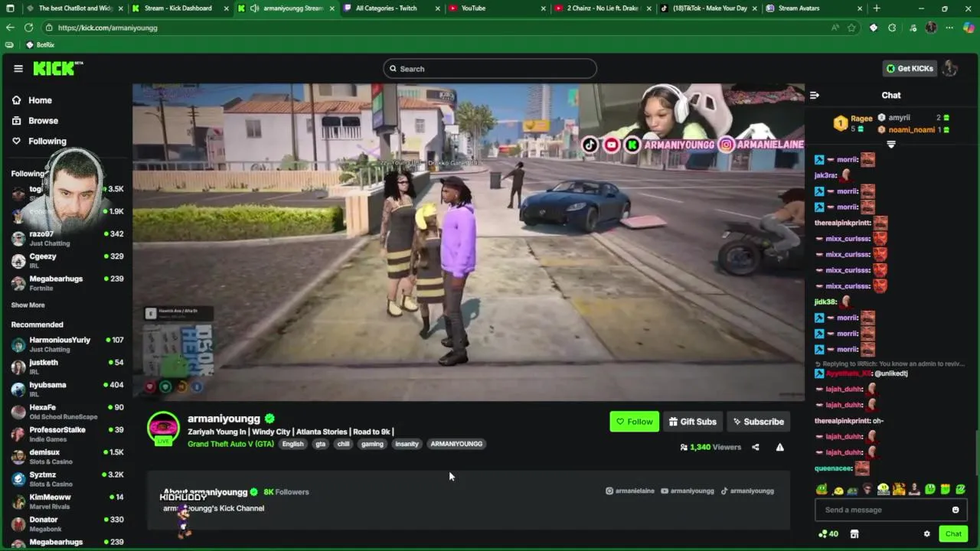
Task: Reload the page with refresh icon
Action: click(x=28, y=28)
